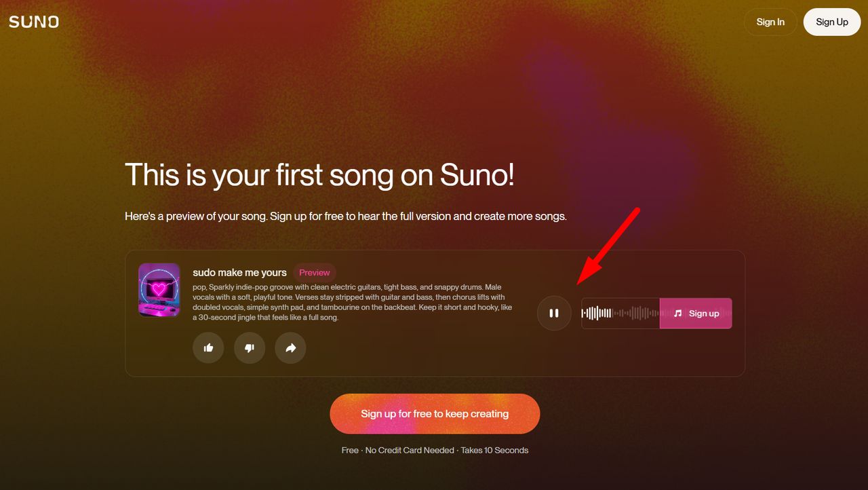Click the "This is your first song" heading
The width and height of the screenshot is (868, 490).
319,174
